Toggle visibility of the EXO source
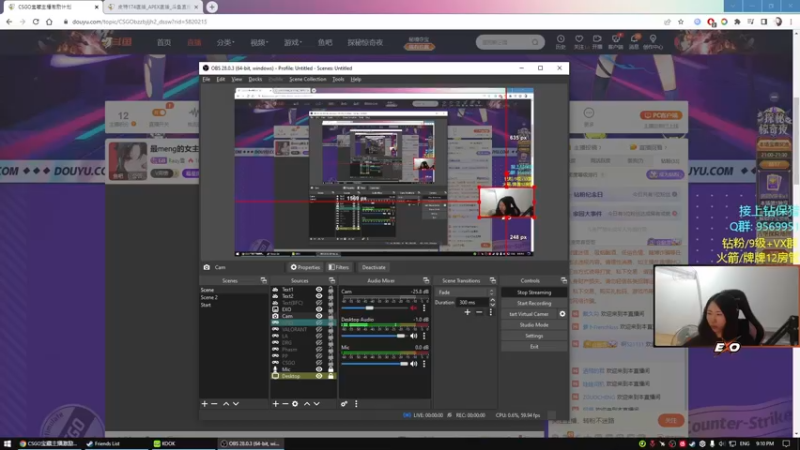This screenshot has height=450, width=800. pyautogui.click(x=319, y=309)
